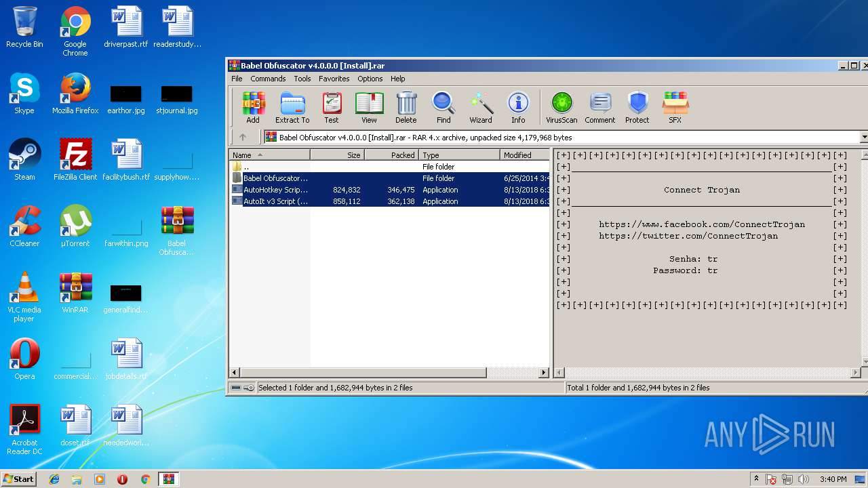Open driverpast.rtf document
Image resolution: width=868 pixels, height=488 pixels.
coord(126,28)
